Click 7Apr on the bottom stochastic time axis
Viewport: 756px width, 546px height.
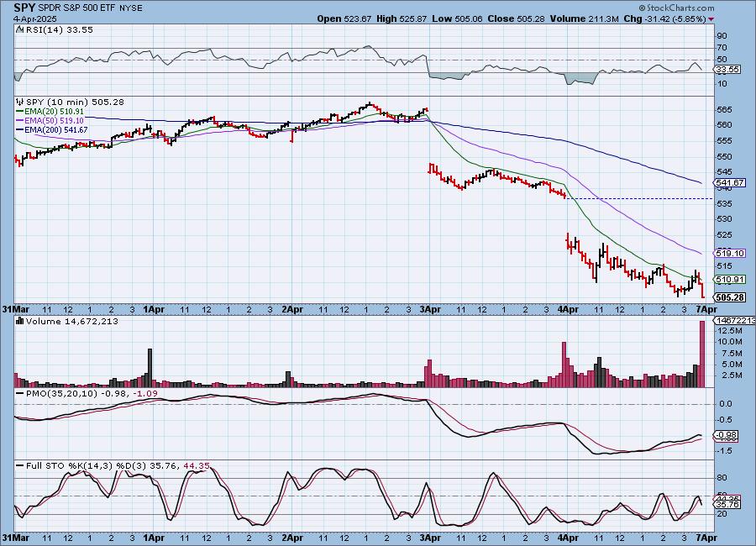click(706, 538)
